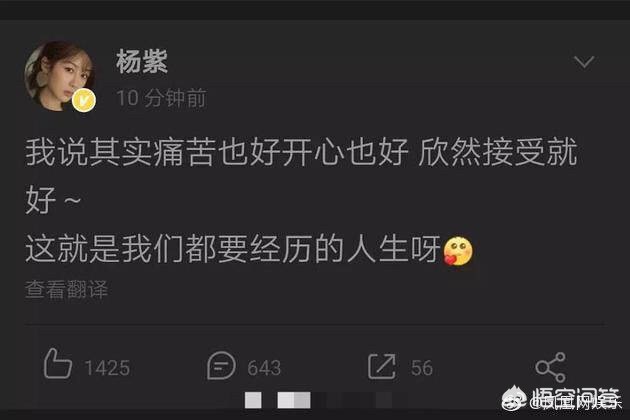Screen dimensions: 630x420
Task: Click the 查看翻译 translate link
Action: point(66,289)
